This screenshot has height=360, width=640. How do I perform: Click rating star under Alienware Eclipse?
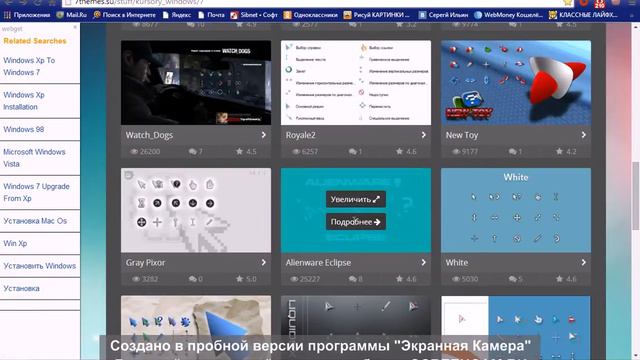400,279
